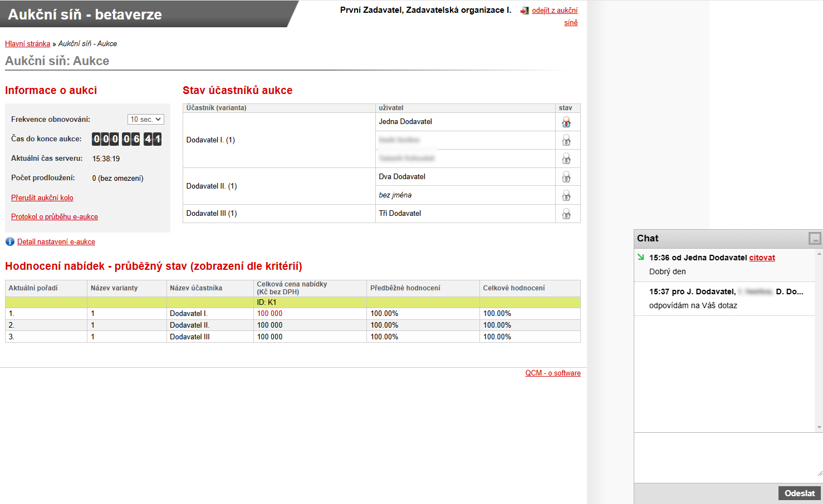Click the citovat link in chat

762,258
